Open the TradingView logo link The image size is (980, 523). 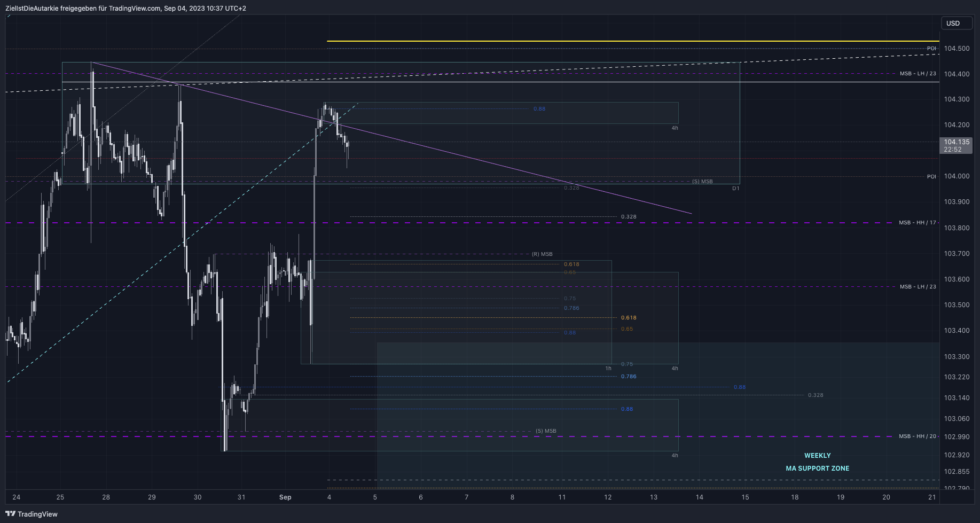pos(32,514)
